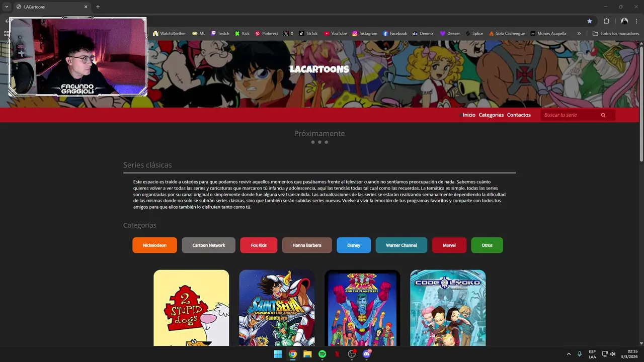Image resolution: width=644 pixels, height=362 pixels.
Task: Open the TikTok bookmark
Action: coord(308,34)
